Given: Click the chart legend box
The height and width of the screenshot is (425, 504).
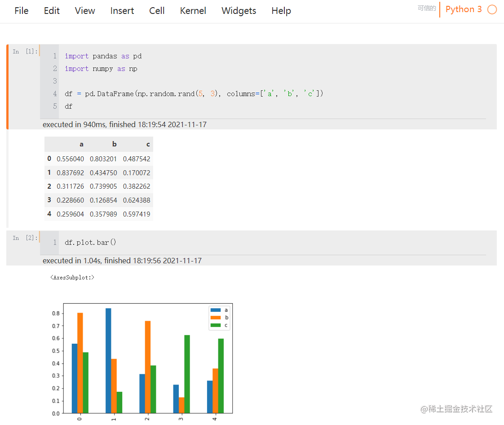Looking at the screenshot, I should click(x=219, y=317).
